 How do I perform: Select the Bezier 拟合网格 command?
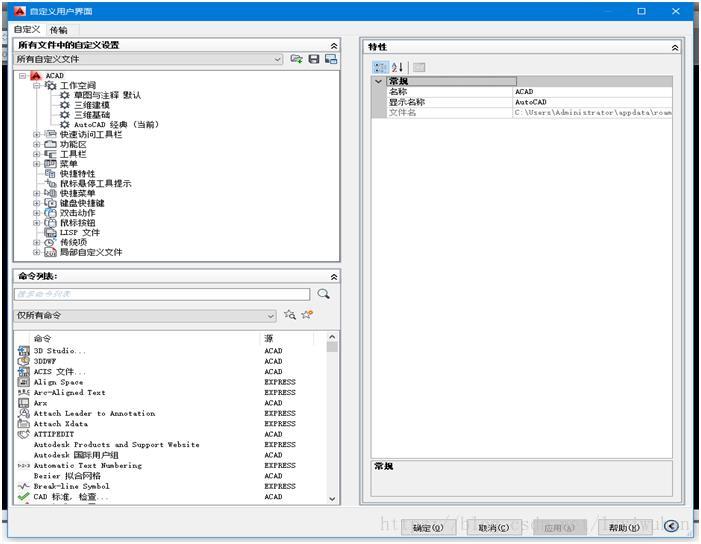(x=67, y=476)
